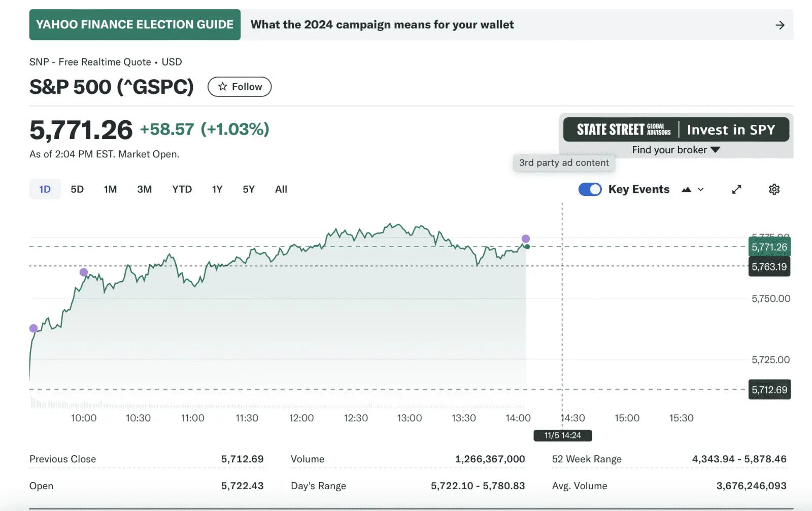Click the fullscreen expand chart icon

736,189
